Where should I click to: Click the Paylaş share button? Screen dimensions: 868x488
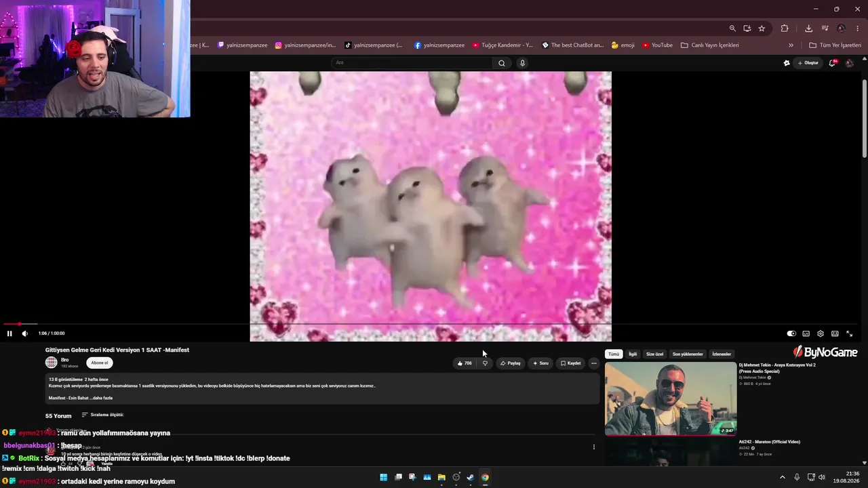[510, 363]
